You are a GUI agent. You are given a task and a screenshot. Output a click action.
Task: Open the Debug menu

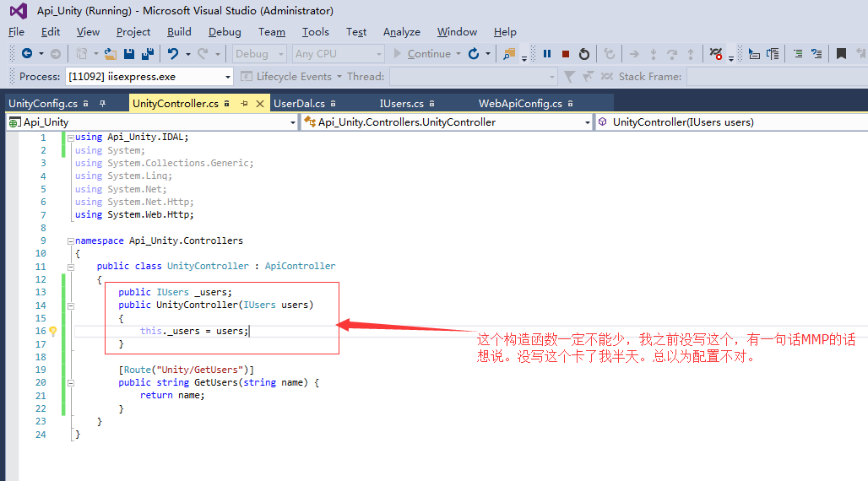click(x=225, y=32)
